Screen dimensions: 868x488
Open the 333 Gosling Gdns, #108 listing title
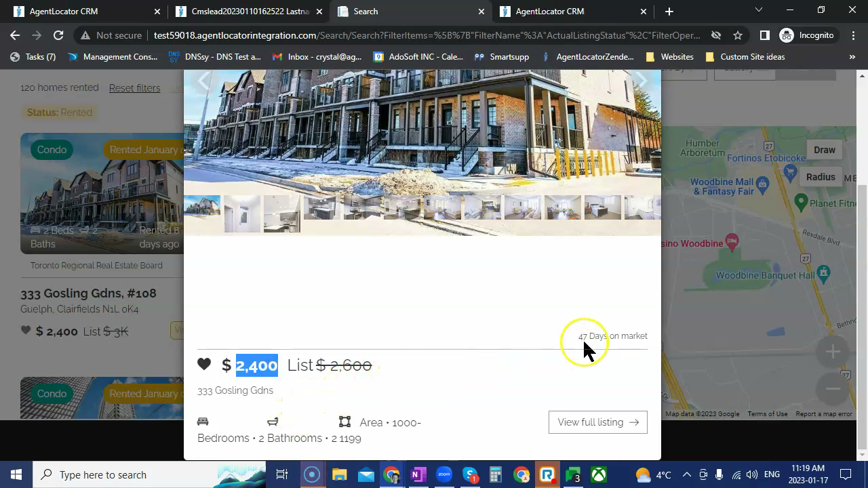pyautogui.click(x=88, y=293)
